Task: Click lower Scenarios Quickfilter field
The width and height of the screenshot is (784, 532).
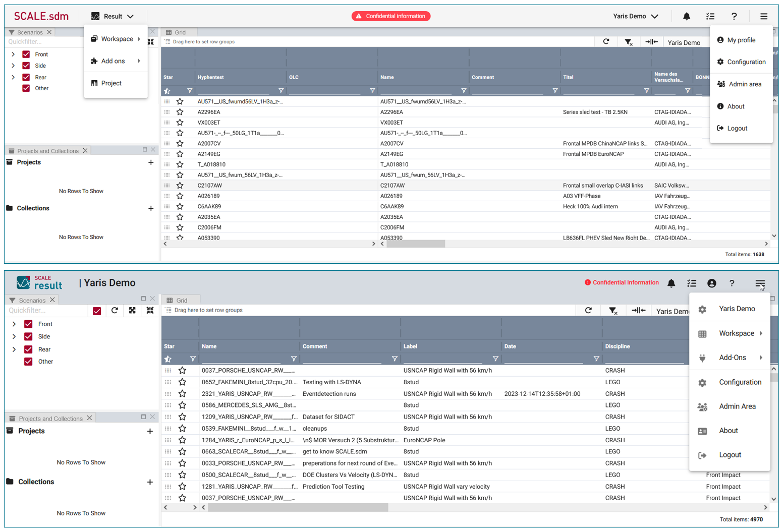Action: pyautogui.click(x=46, y=311)
